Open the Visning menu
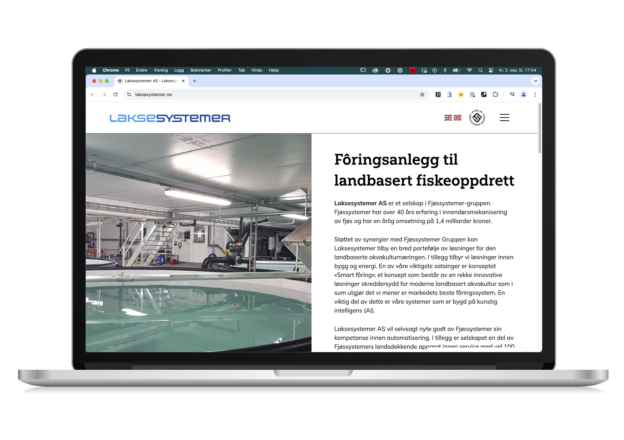 [x=161, y=70]
